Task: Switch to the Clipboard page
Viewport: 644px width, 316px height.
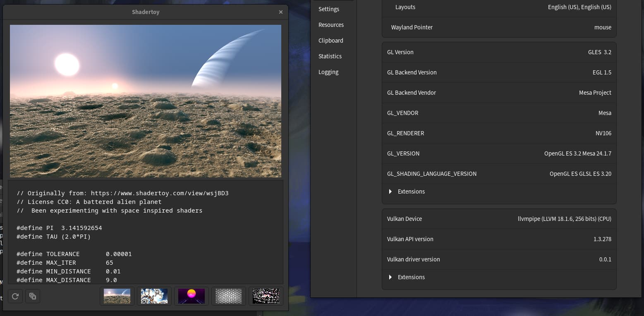Action: point(331,41)
